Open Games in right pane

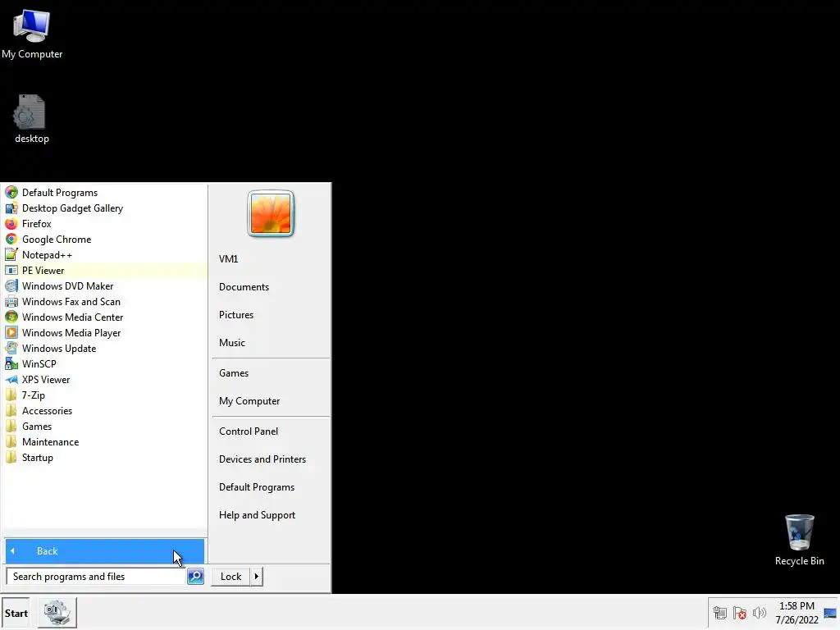(234, 373)
